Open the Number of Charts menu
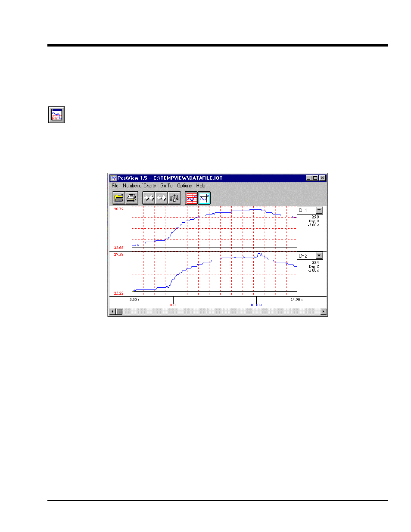Image resolution: width=411 pixels, height=532 pixels. coord(139,186)
